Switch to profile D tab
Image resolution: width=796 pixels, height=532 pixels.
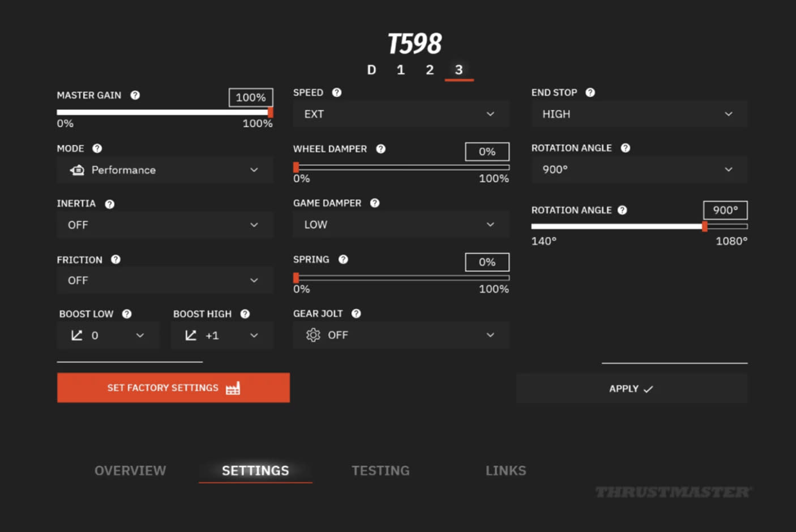pyautogui.click(x=371, y=70)
